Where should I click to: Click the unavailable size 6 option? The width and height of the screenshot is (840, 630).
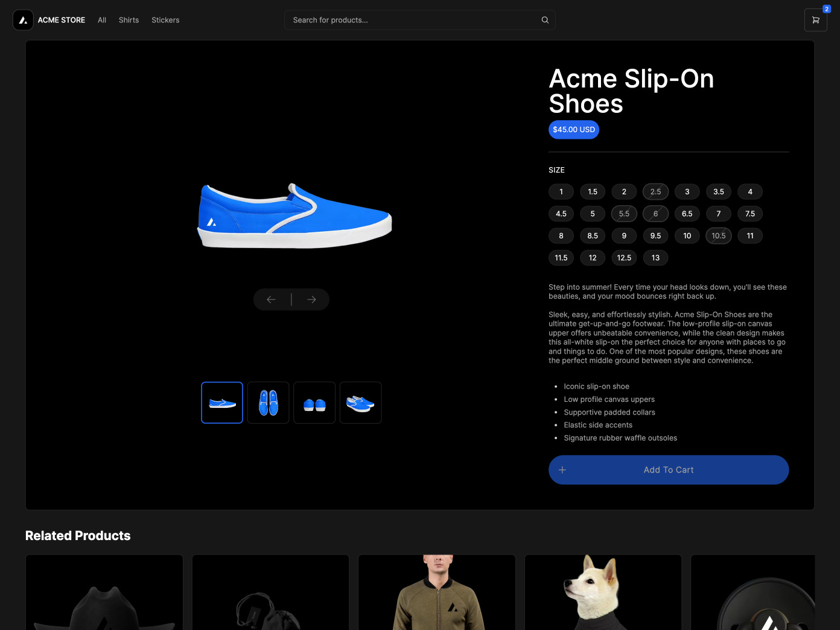(656, 214)
